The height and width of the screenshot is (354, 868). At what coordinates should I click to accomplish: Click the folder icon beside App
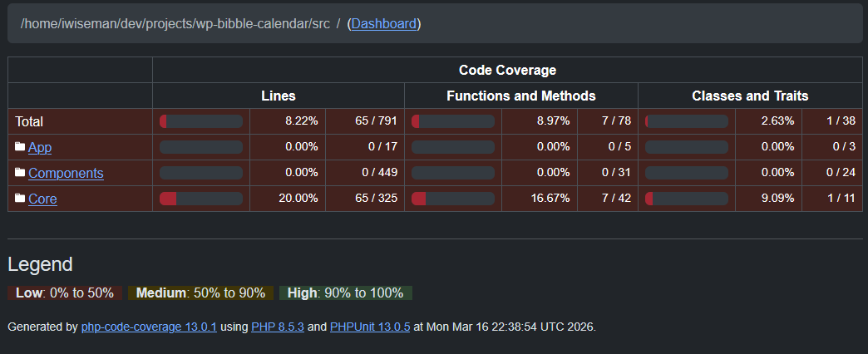(x=20, y=146)
